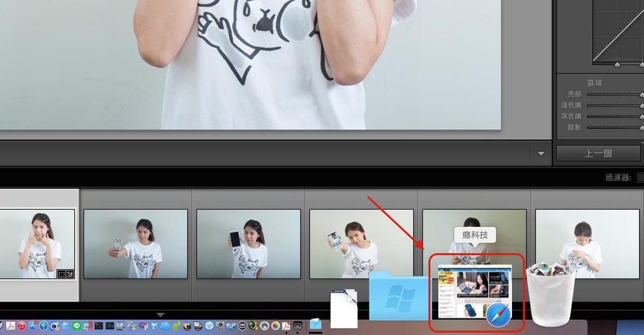The height and width of the screenshot is (335, 644).
Task: Adjust the 亮部 slider
Action: click(615, 94)
